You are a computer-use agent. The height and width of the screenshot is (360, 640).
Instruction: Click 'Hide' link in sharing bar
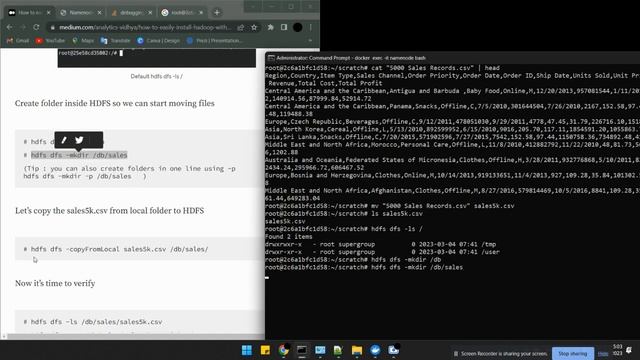pyautogui.click(x=603, y=353)
